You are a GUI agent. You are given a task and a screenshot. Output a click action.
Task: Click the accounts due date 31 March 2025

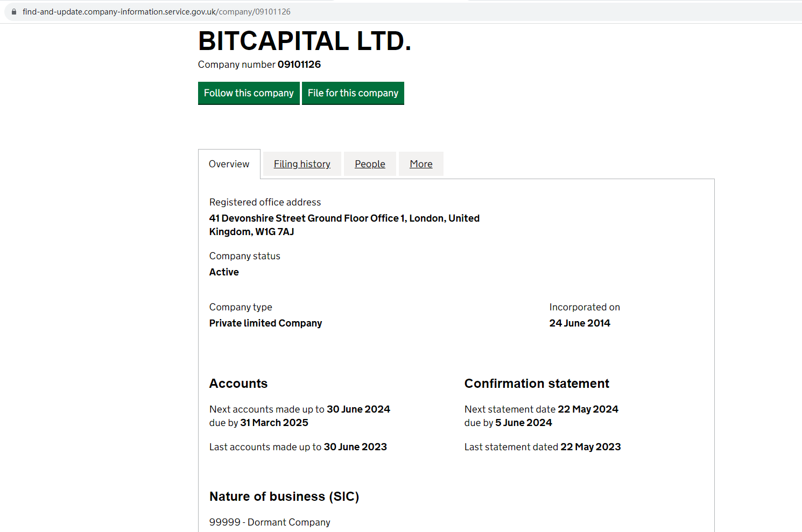pyautogui.click(x=274, y=423)
